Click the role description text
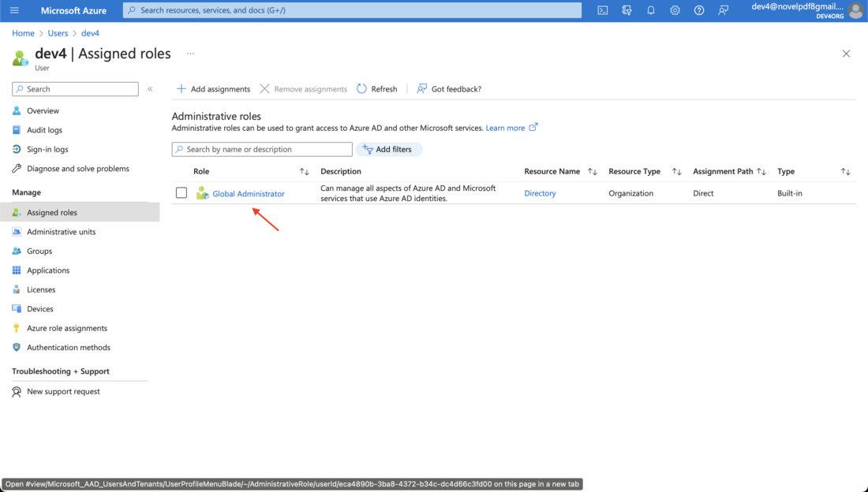868x492 pixels. pyautogui.click(x=408, y=193)
